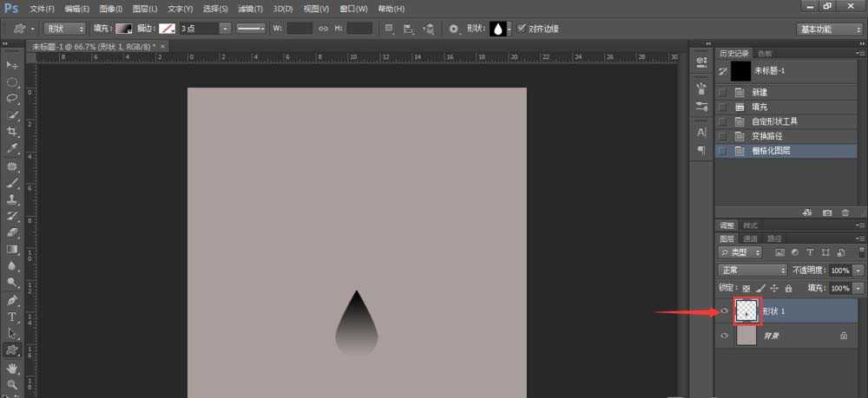Hide the 形状 1 layer with eye icon
Screen dimensions: 868x398
[x=724, y=310]
